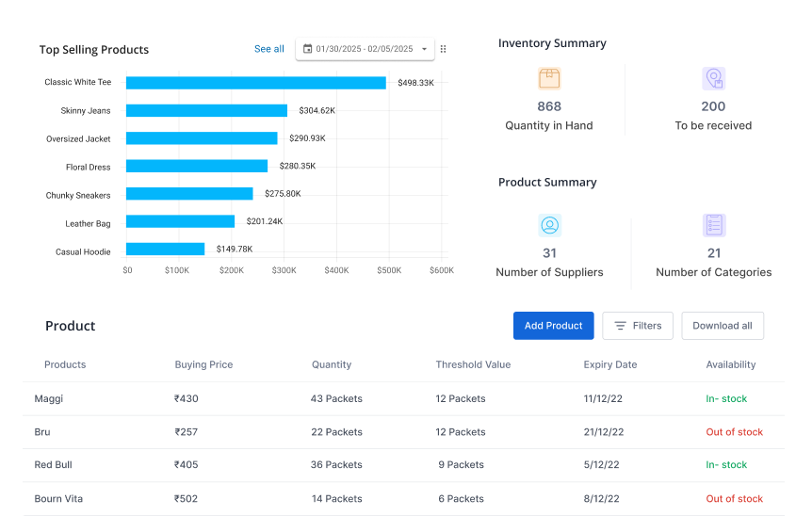Follow the See all link
This screenshot has height=516, width=812.
268,49
